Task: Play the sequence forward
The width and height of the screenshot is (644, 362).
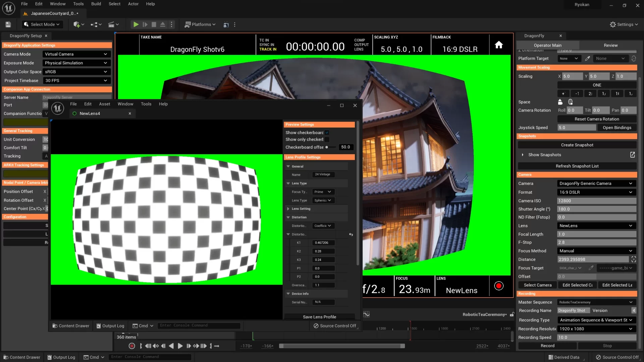Action: tap(180, 346)
